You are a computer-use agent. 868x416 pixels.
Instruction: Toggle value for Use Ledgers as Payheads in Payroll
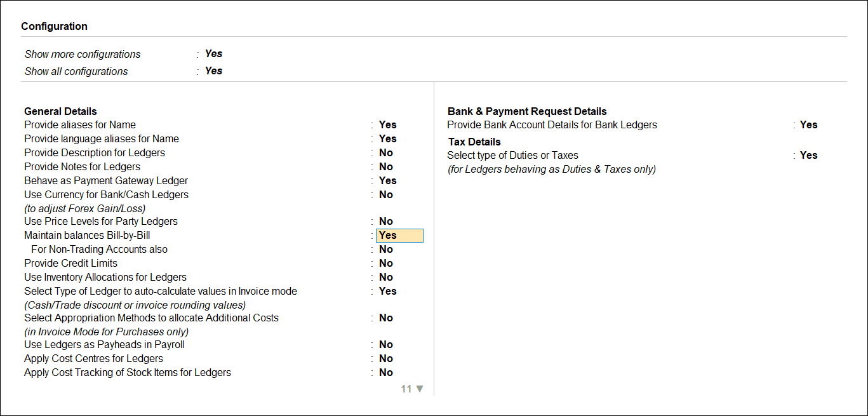(386, 345)
